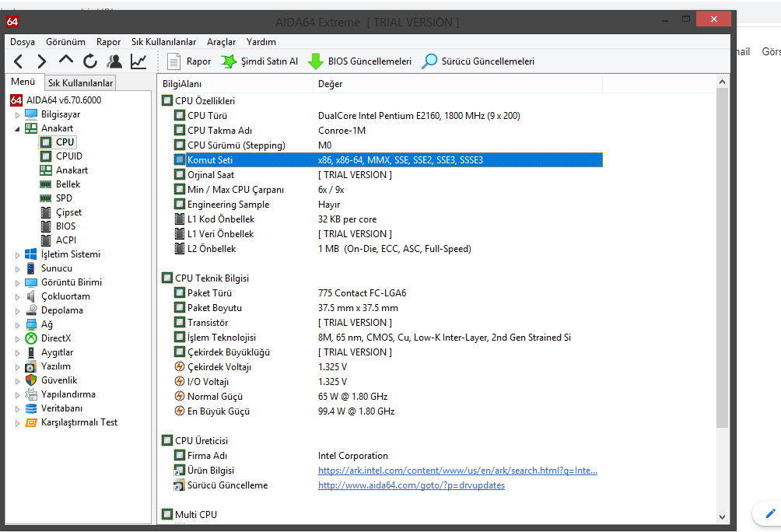This screenshot has width=781, height=532.
Task: Open the user/favorites person icon in toolbar
Action: coord(114,61)
